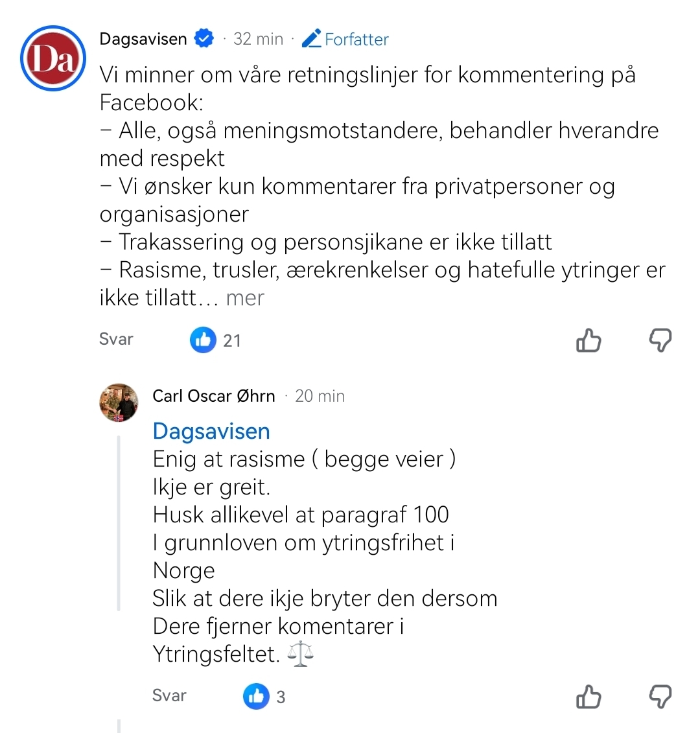Click the Carl Oscar Øhrn name

213,396
